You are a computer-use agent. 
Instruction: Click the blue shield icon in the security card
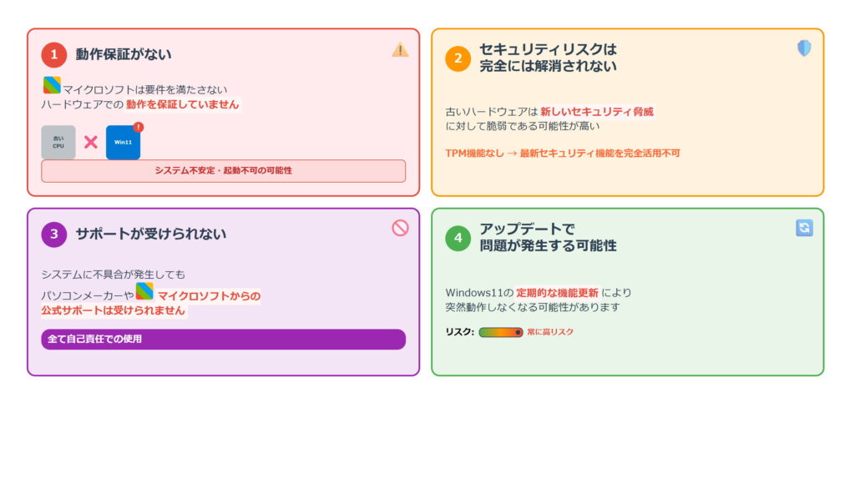point(804,48)
